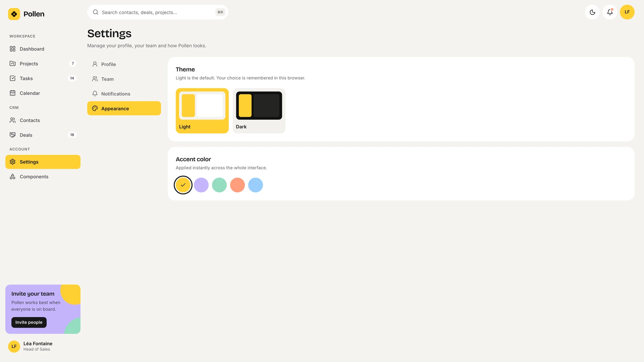
Task: Click the search magnifier icon
Action: pyautogui.click(x=96, y=12)
